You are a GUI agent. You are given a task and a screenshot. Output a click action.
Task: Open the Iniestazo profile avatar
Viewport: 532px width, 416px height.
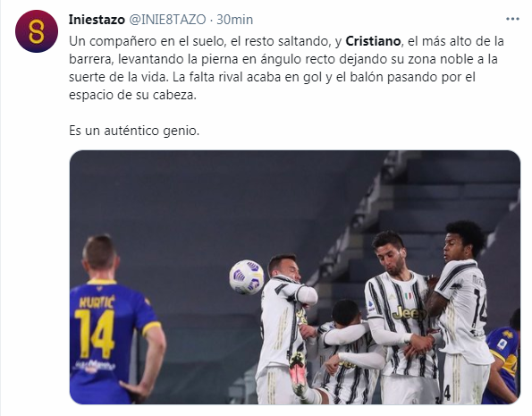[x=37, y=31]
